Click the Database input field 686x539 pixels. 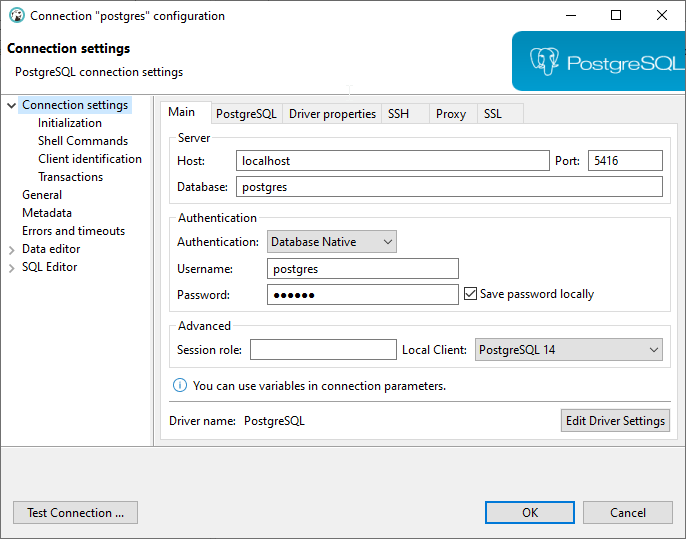449,187
